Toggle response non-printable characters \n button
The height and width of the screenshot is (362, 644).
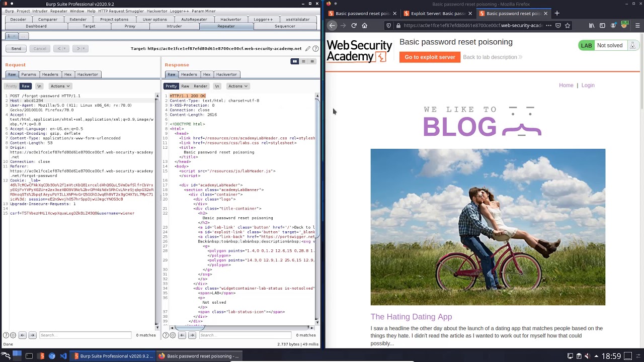(x=217, y=86)
